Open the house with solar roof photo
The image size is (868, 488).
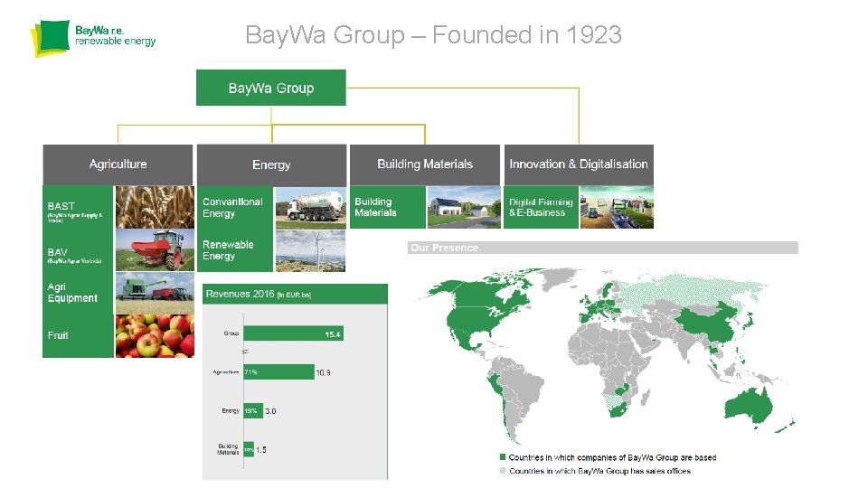click(x=463, y=207)
